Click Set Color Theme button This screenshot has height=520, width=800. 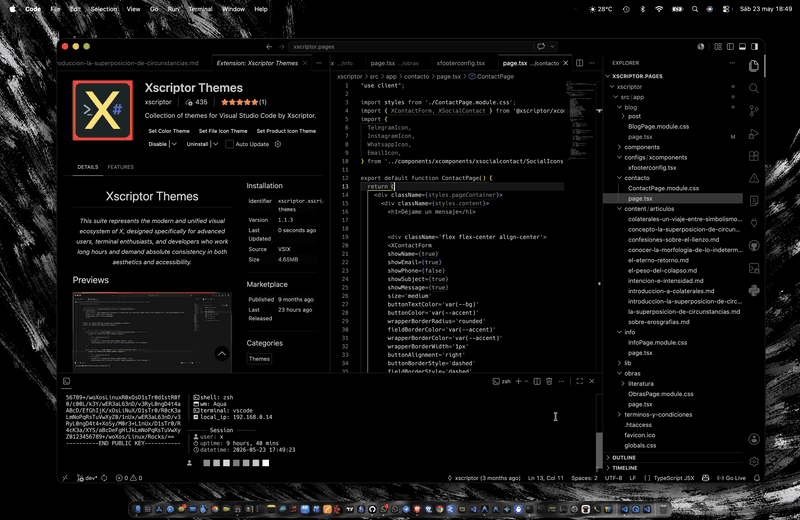[x=169, y=131]
